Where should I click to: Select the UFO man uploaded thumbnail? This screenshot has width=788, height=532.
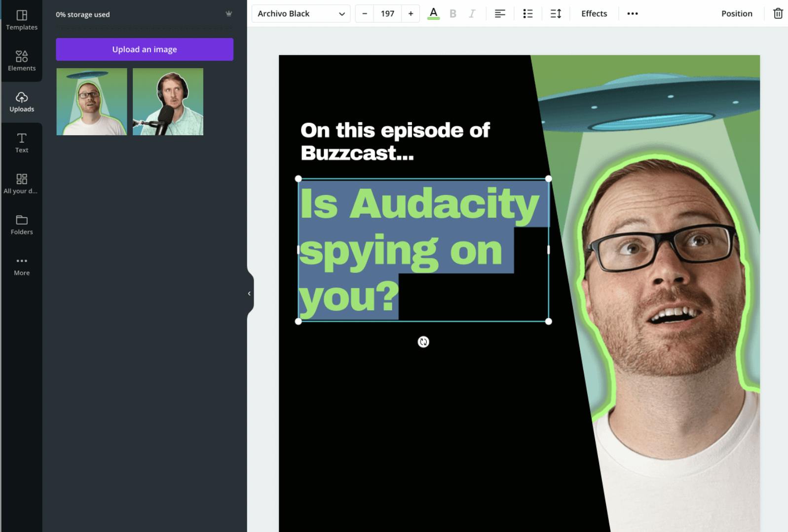[x=92, y=102]
